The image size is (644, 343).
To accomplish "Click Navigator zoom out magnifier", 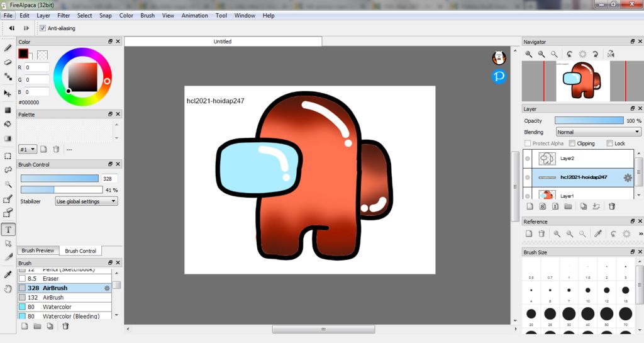I will click(x=541, y=54).
